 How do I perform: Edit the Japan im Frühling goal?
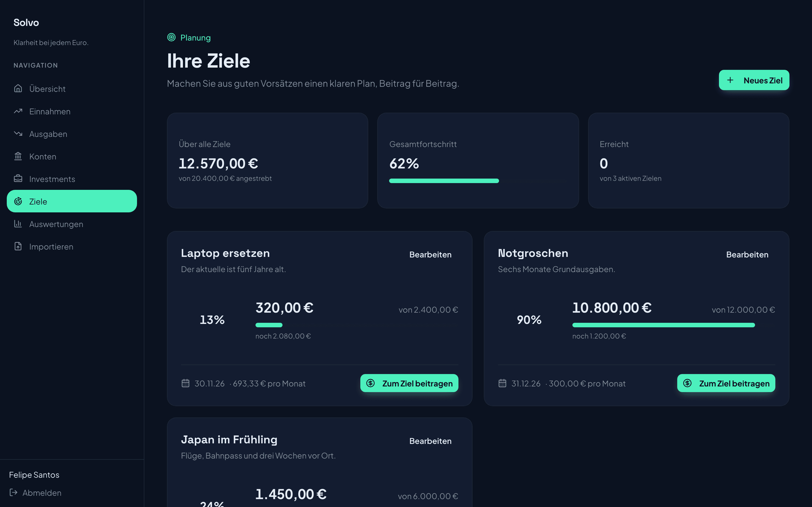430,441
